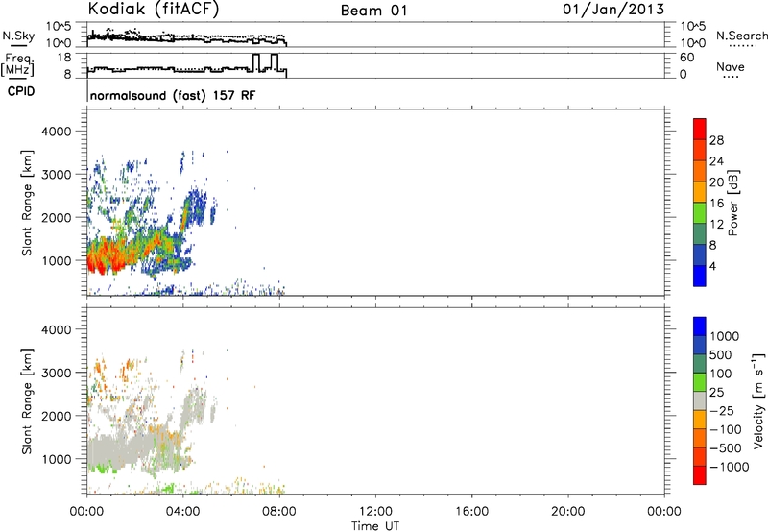Viewport: 768px width, 532px height.
Task: Click the N.Search legend label
Action: pyautogui.click(x=742, y=36)
